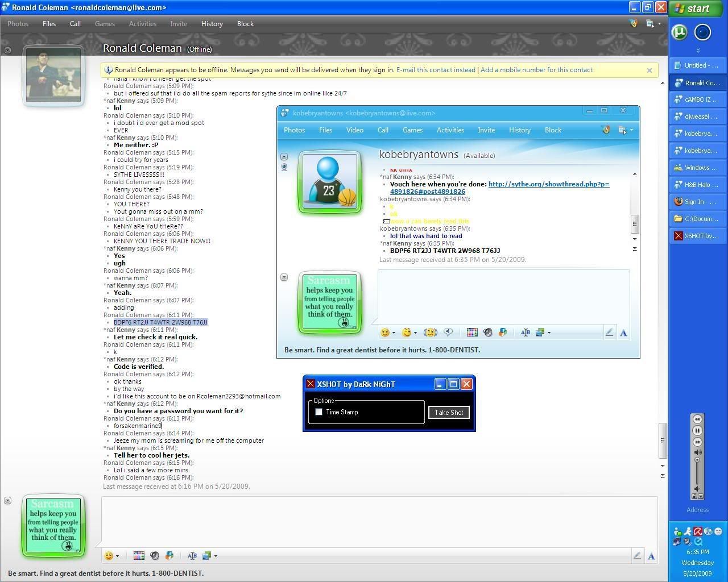Expand wink dropdown arrow in kobebryantowns toolbar
728x582 pixels.
(x=415, y=333)
